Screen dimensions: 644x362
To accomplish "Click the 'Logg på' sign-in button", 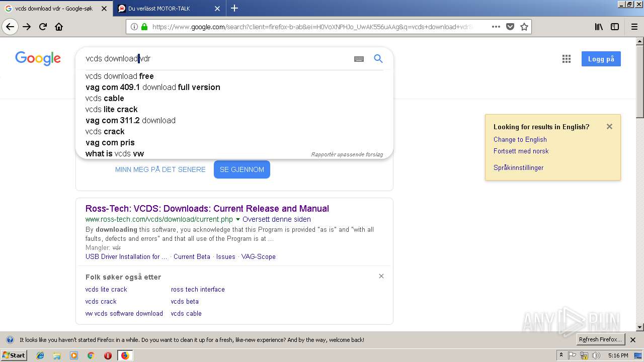I will [601, 59].
